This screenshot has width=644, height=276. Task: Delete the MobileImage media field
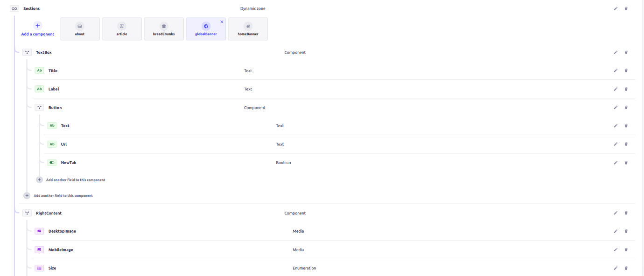[626, 249]
